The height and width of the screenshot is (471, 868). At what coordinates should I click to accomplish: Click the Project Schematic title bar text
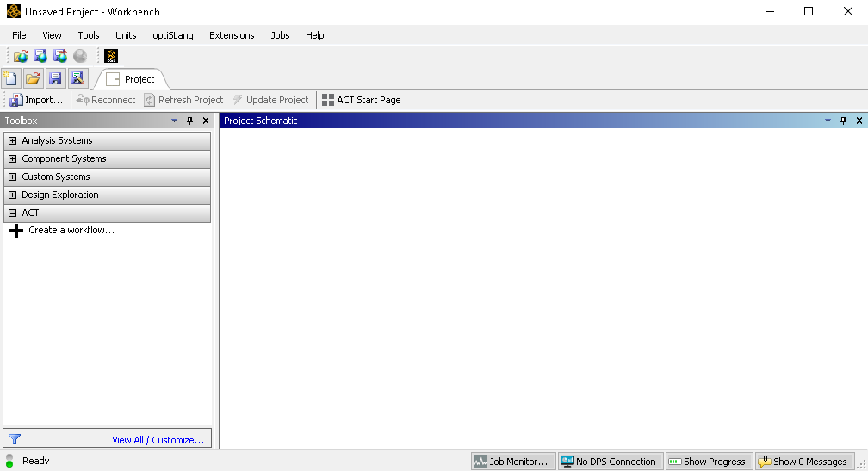click(x=261, y=121)
